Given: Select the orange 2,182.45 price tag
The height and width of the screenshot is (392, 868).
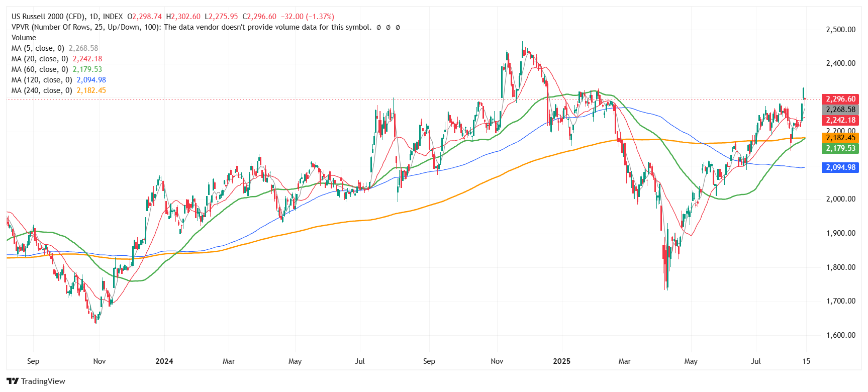Looking at the screenshot, I should (x=840, y=138).
